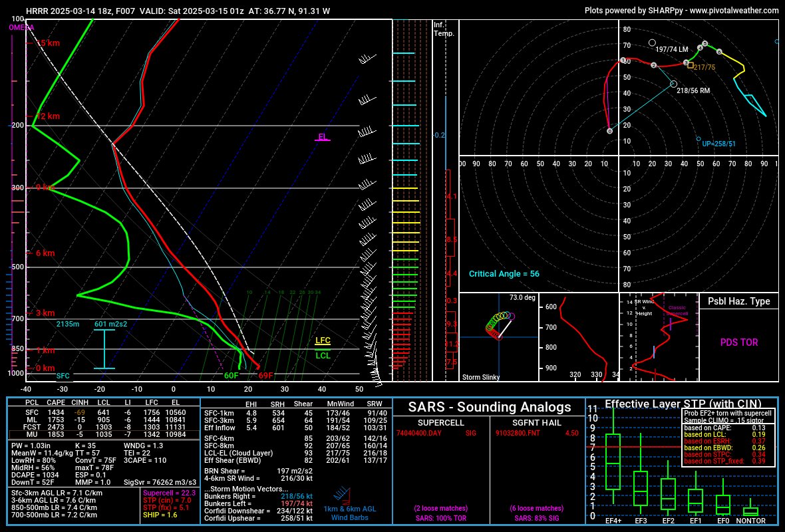Click the 0 km marker on the hodograph
The image size is (785, 532).
pos(609,131)
